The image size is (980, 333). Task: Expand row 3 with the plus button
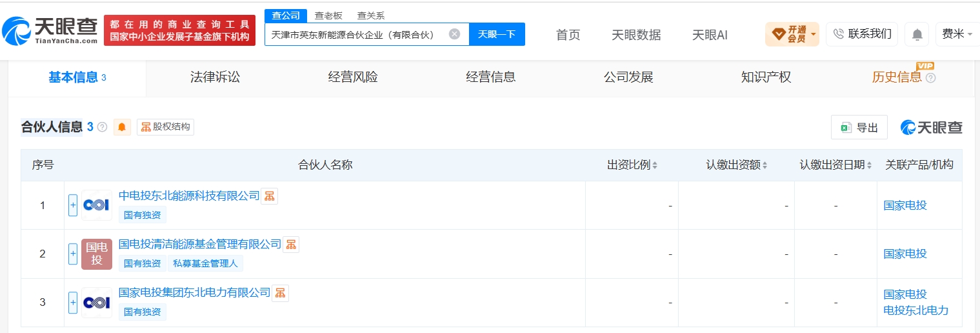(73, 302)
